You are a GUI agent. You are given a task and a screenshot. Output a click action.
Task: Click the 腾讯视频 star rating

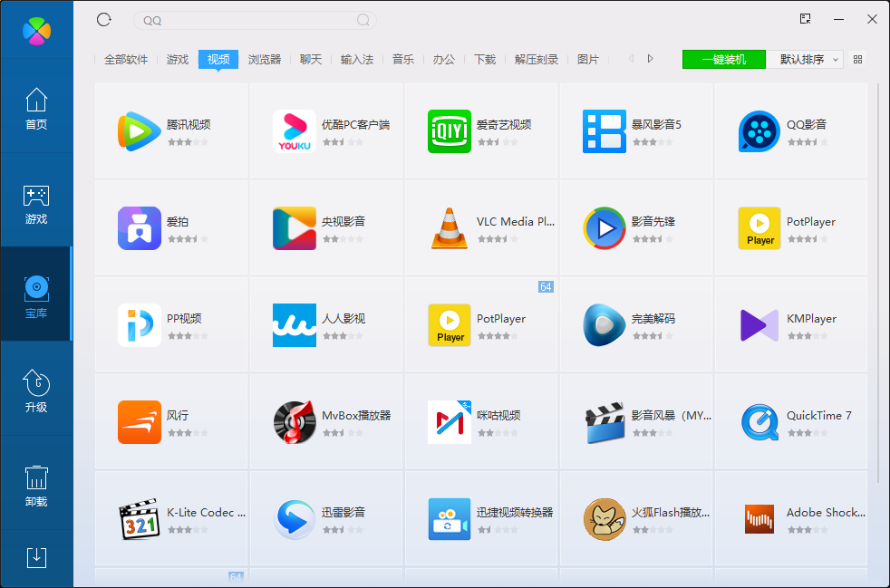tap(188, 142)
